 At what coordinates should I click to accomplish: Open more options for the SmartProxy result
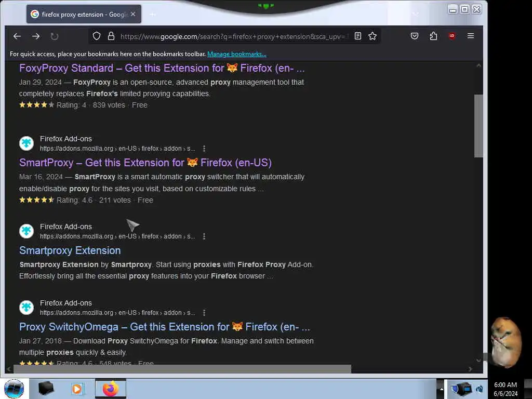click(204, 149)
